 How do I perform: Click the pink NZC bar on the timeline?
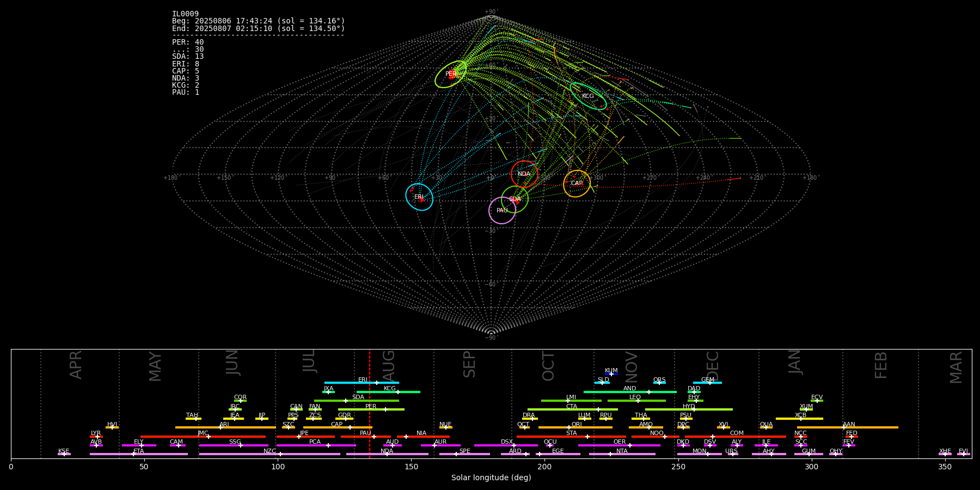click(269, 454)
